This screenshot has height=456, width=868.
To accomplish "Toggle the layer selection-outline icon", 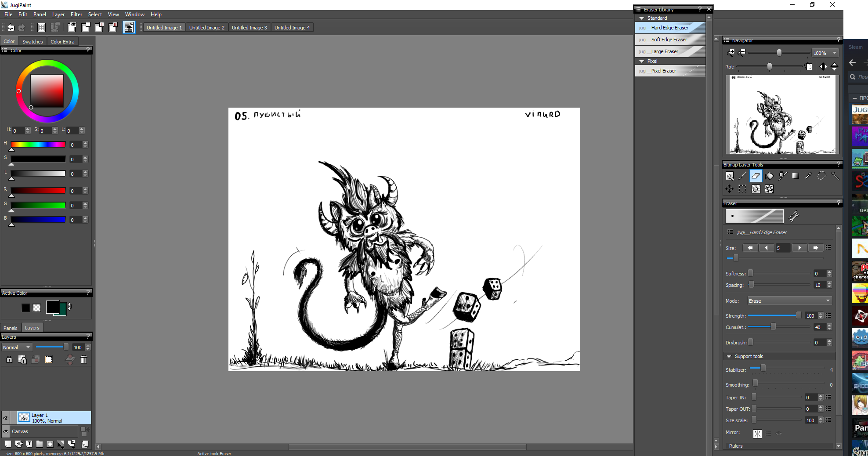I will pos(49,360).
